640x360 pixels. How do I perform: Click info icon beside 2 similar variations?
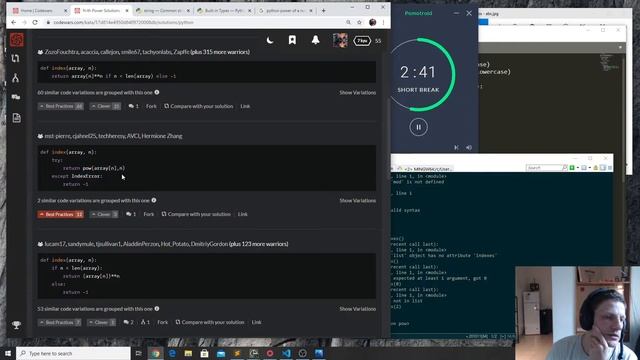pyautogui.click(x=154, y=200)
